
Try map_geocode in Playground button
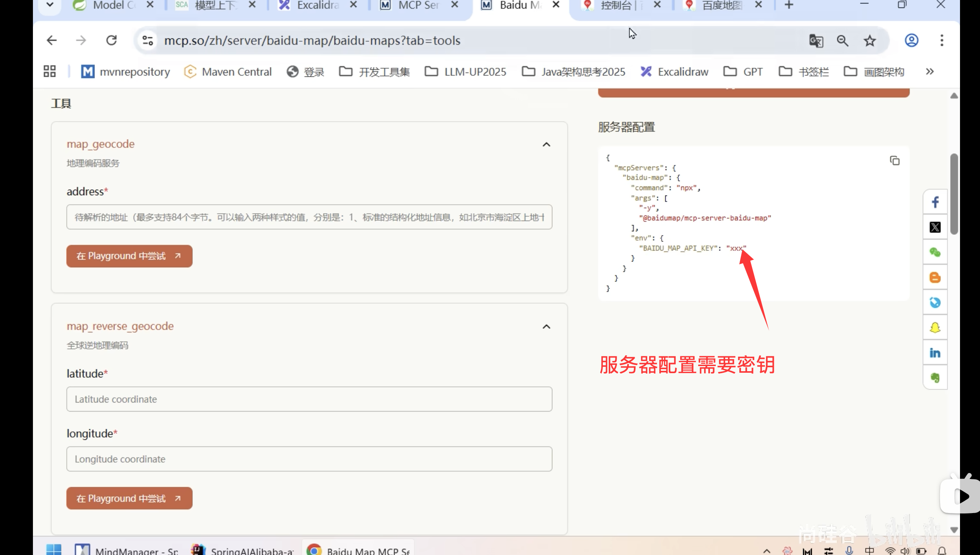pos(129,256)
